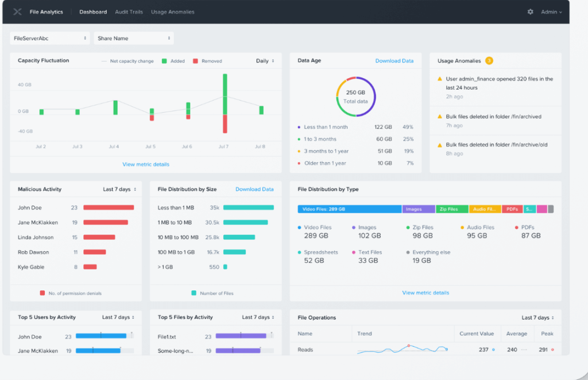Open View metric details under Capacity Fluctuation
The image size is (588, 380).
(146, 164)
